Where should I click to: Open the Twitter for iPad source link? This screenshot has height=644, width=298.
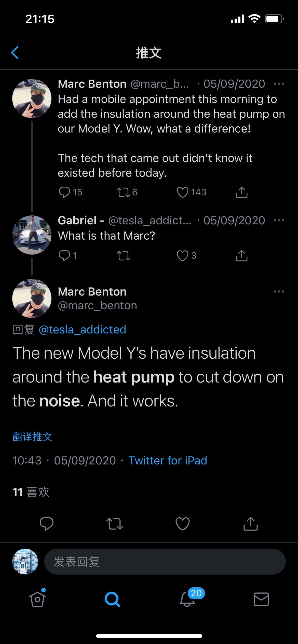click(168, 461)
